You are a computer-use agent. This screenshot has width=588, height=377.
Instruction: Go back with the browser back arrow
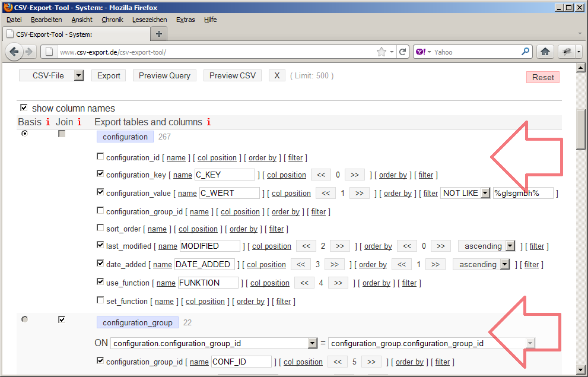coord(14,52)
